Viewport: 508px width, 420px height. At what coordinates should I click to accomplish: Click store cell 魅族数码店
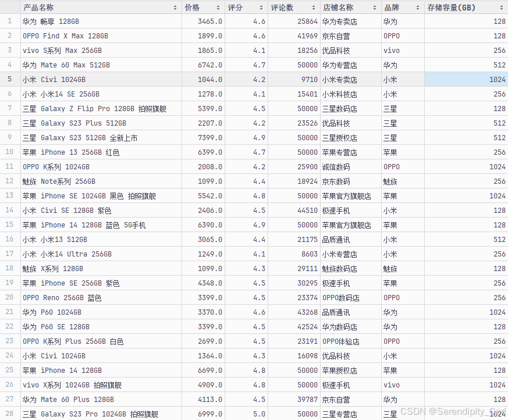[x=350, y=268]
